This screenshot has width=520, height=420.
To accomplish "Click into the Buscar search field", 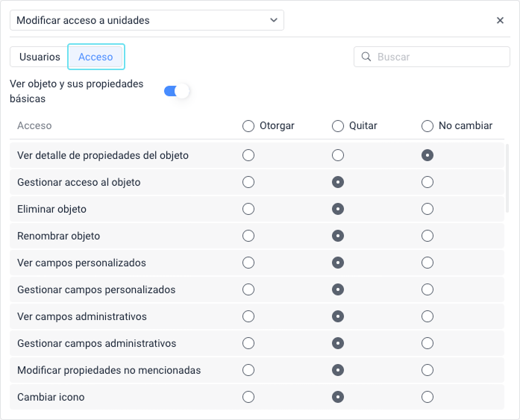I will [x=440, y=57].
